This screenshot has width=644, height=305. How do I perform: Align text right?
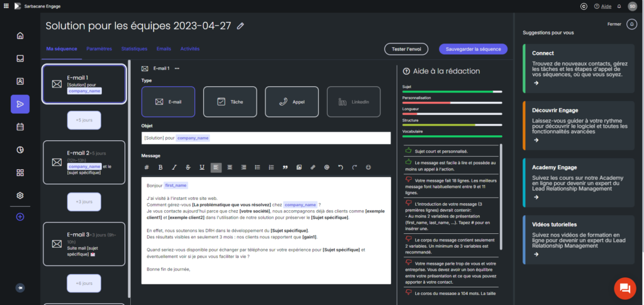243,167
